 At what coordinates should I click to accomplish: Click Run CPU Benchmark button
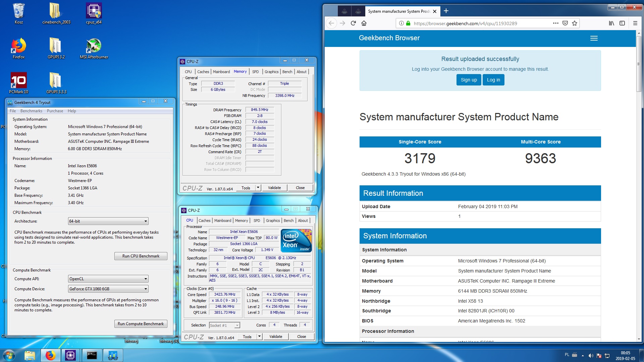coord(141,256)
